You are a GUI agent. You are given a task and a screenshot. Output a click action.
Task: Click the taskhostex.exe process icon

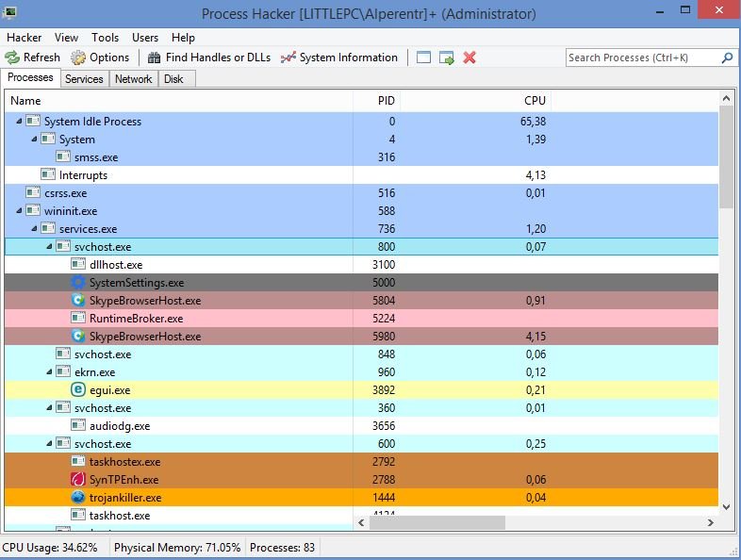(x=78, y=461)
